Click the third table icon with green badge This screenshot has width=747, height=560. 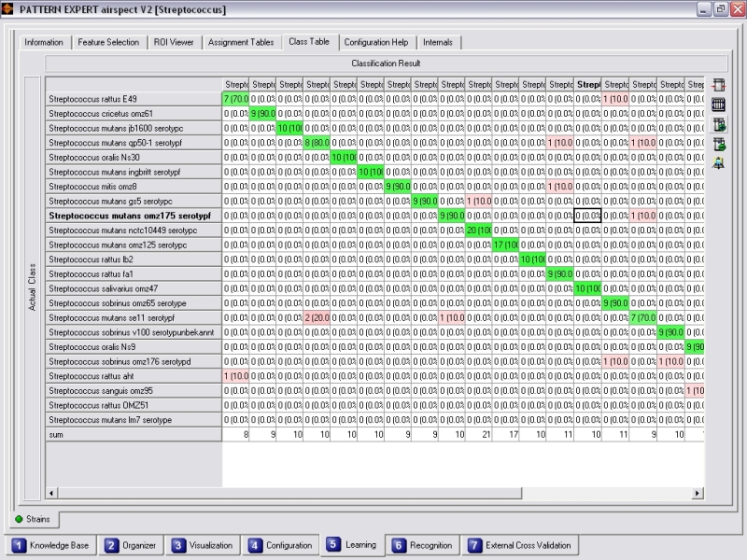[x=719, y=124]
